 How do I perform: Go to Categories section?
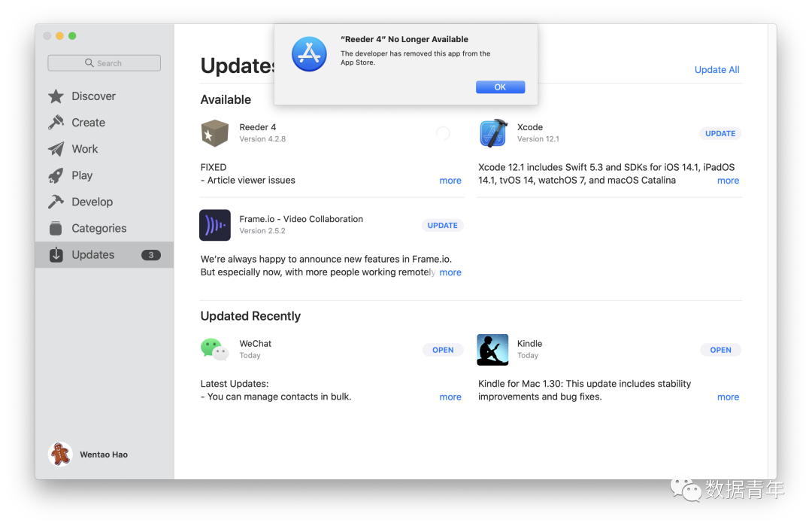[104, 228]
